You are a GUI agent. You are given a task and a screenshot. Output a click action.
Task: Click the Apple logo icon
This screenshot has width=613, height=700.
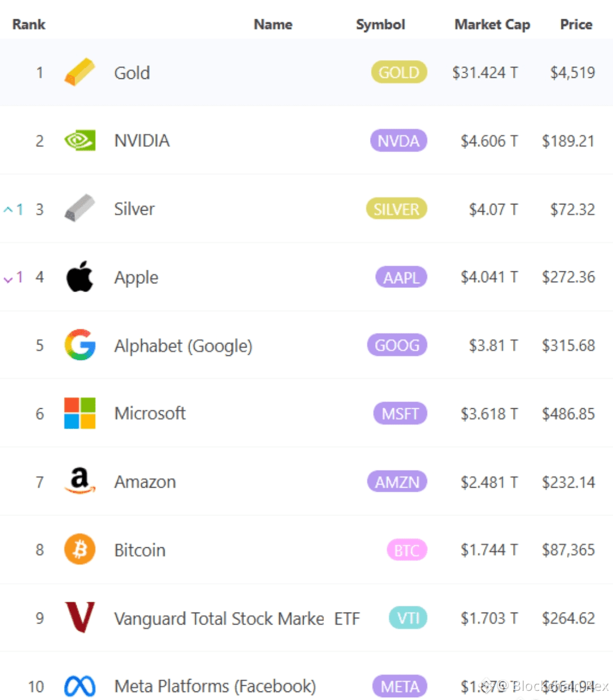pos(79,277)
